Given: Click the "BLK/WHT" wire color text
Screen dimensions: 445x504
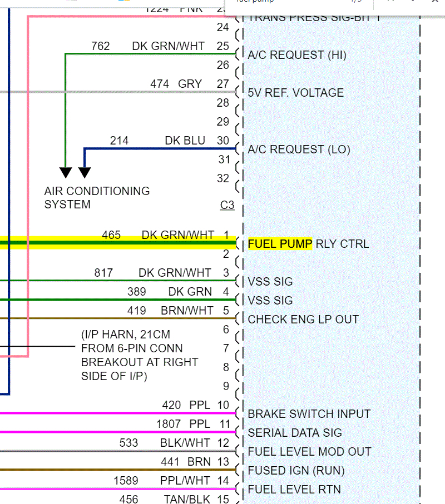Looking at the screenshot, I should point(185,443).
